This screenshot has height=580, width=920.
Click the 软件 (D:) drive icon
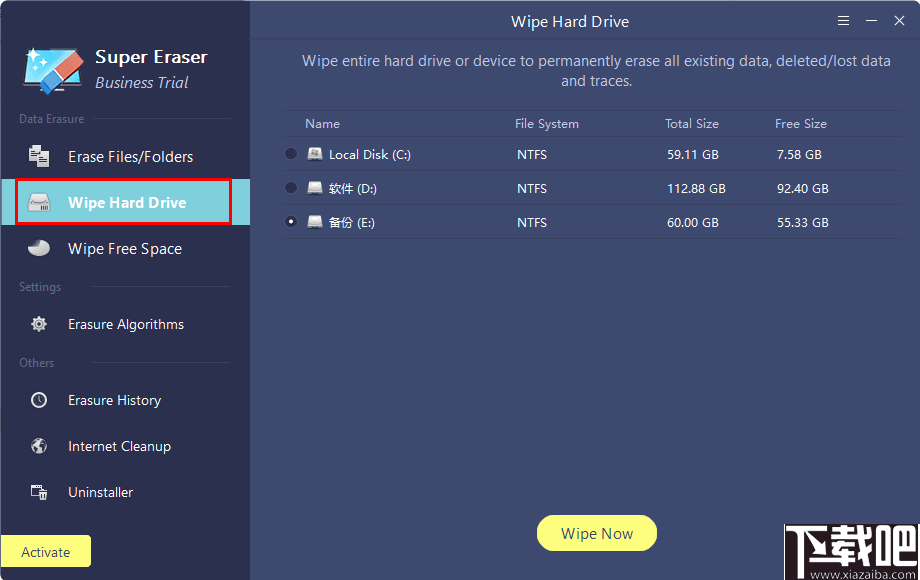pyautogui.click(x=315, y=188)
